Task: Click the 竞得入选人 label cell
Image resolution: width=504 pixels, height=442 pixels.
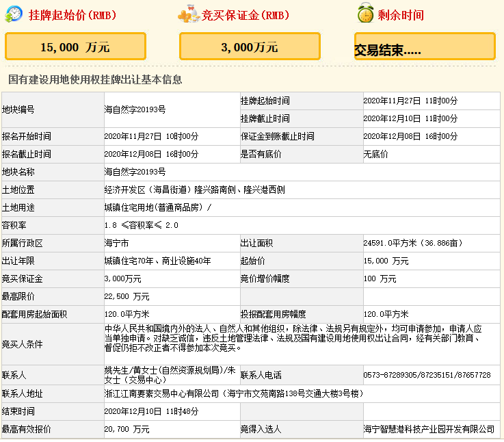Action: (302, 429)
